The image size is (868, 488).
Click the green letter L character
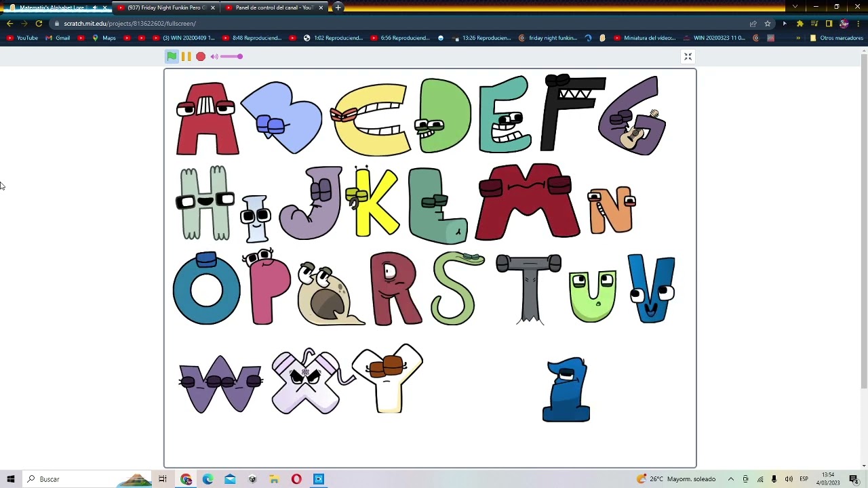click(437, 205)
